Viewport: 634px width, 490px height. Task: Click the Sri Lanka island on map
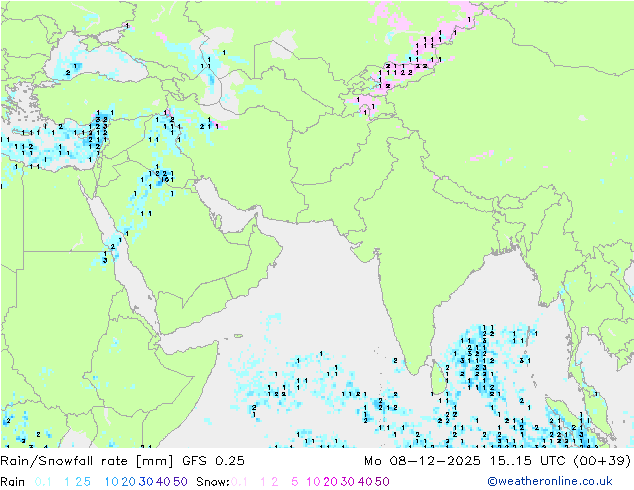pos(439,377)
